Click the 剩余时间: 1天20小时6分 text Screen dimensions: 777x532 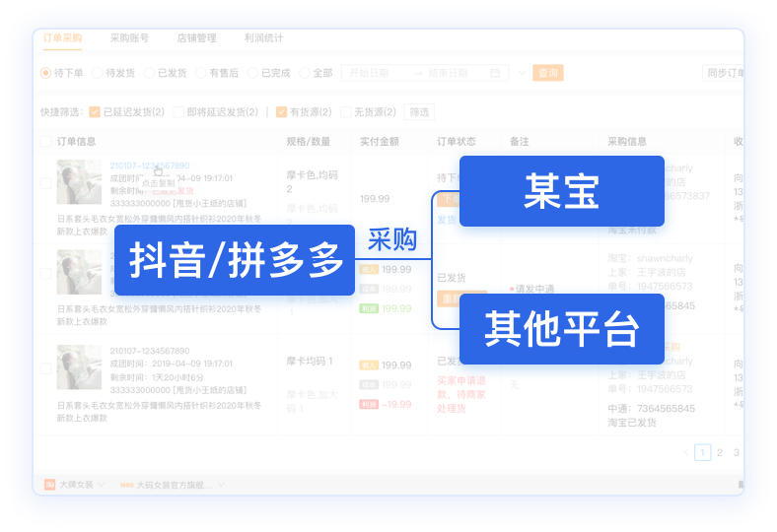click(157, 377)
